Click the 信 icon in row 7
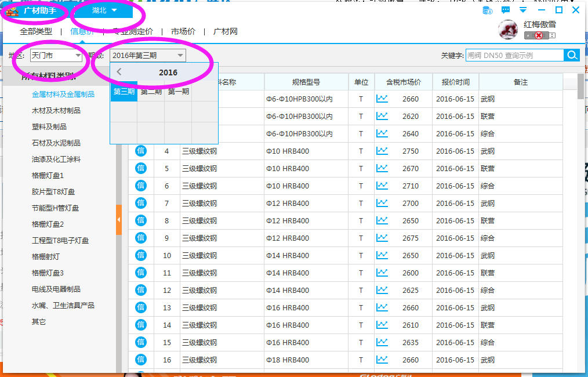Image resolution: width=588 pixels, height=377 pixels. coord(141,203)
